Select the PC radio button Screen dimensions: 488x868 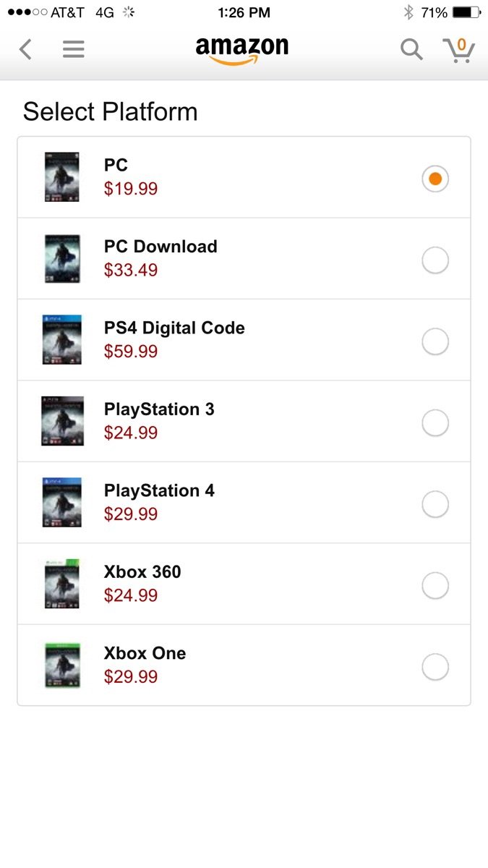435,179
